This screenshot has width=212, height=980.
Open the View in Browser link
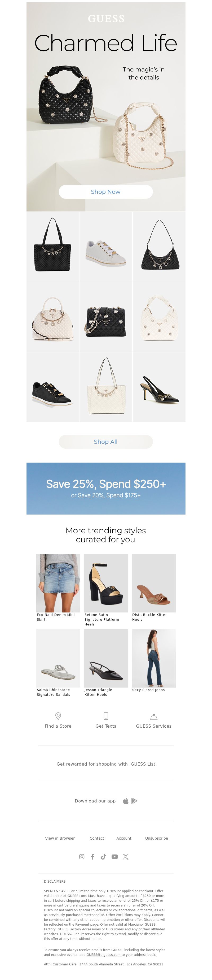coord(60,838)
